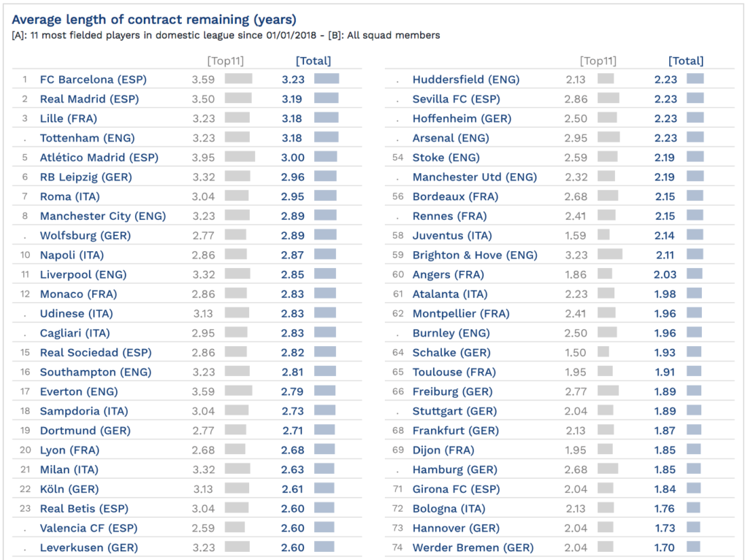
Task: Click Juventus Top11 value 1.59
Action: [x=576, y=236]
